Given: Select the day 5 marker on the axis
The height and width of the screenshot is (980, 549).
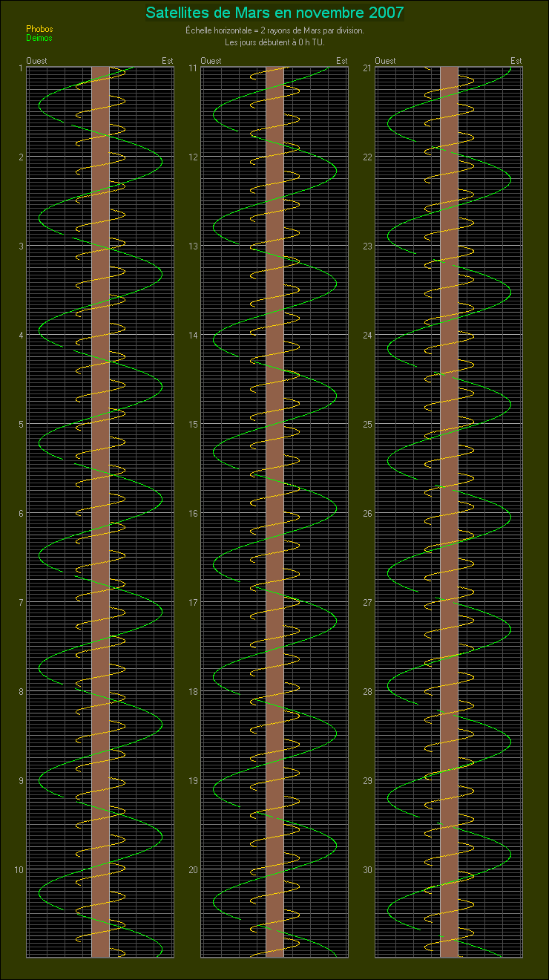Looking at the screenshot, I should [20, 425].
